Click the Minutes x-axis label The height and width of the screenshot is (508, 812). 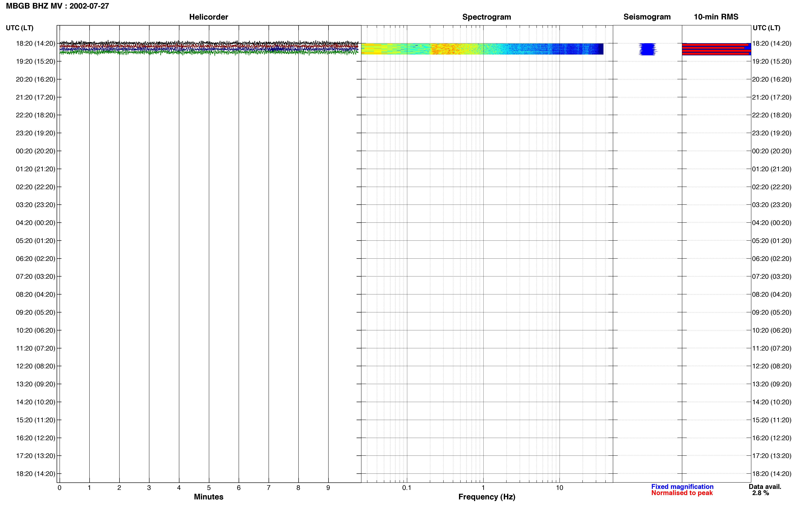(209, 497)
